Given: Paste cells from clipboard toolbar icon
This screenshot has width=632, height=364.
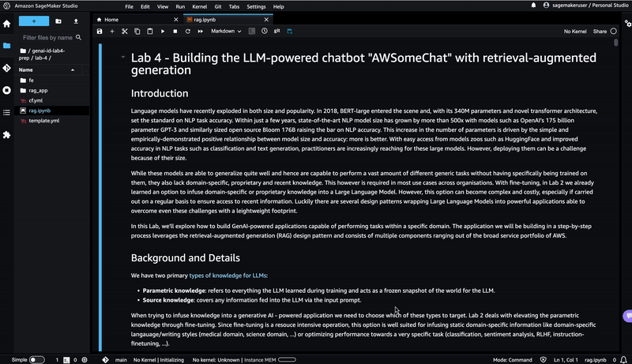Looking at the screenshot, I should click(150, 31).
